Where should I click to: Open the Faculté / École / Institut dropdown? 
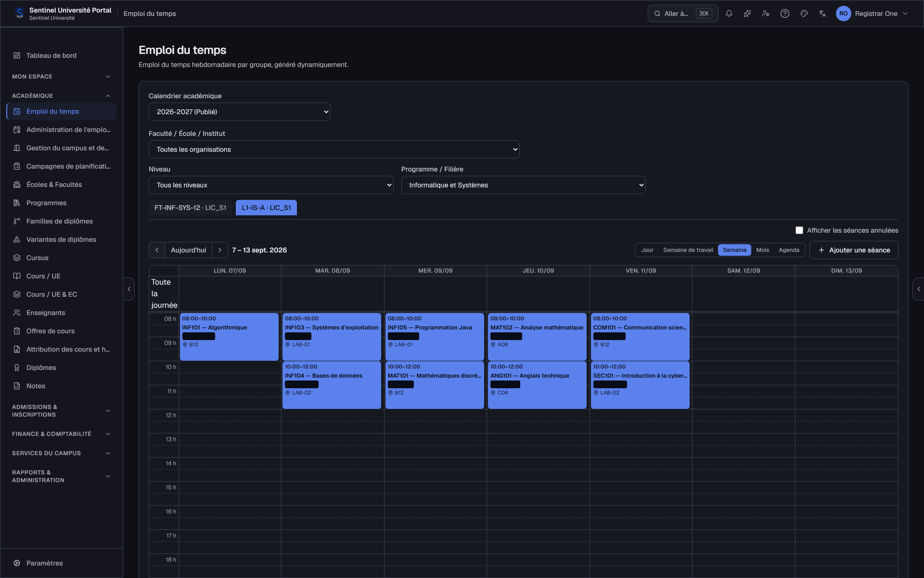(x=334, y=150)
